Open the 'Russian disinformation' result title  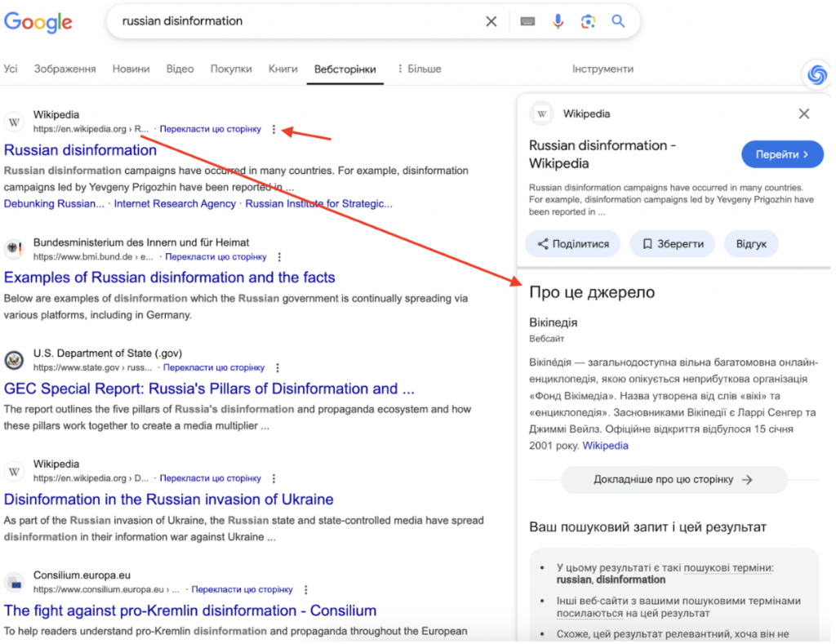click(x=81, y=150)
